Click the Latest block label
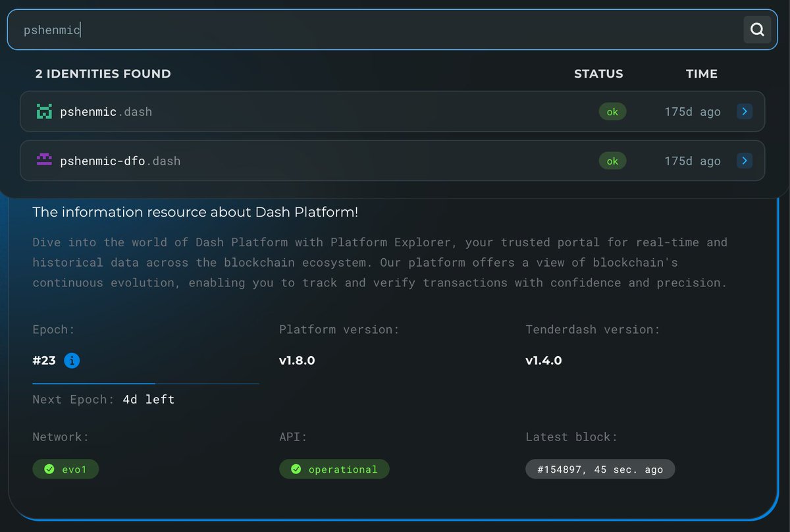The width and height of the screenshot is (790, 532). pyautogui.click(x=571, y=437)
